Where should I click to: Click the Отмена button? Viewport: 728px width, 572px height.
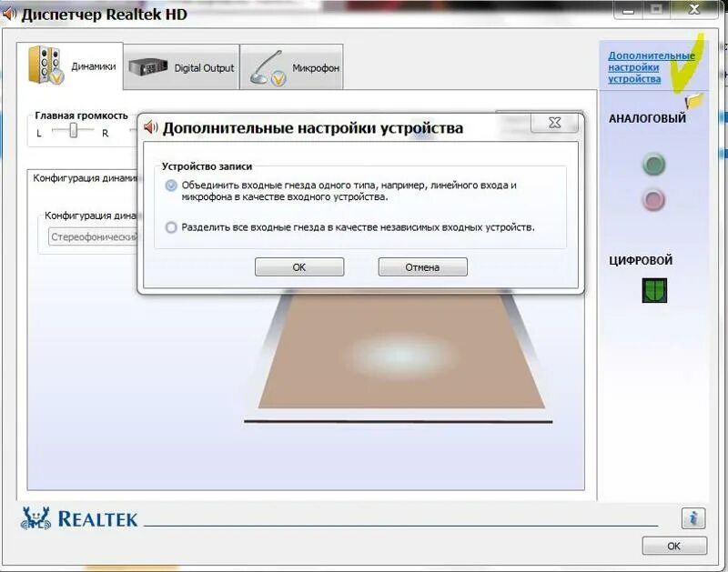(x=422, y=267)
